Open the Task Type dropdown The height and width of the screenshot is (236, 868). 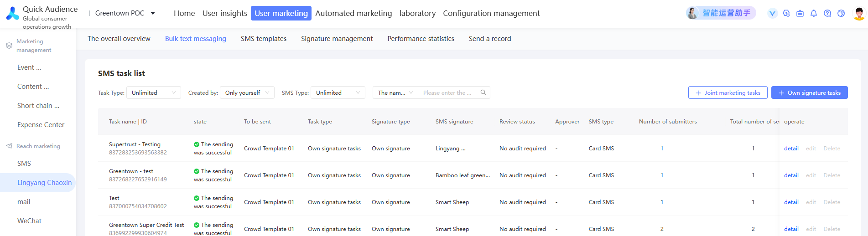pos(153,92)
